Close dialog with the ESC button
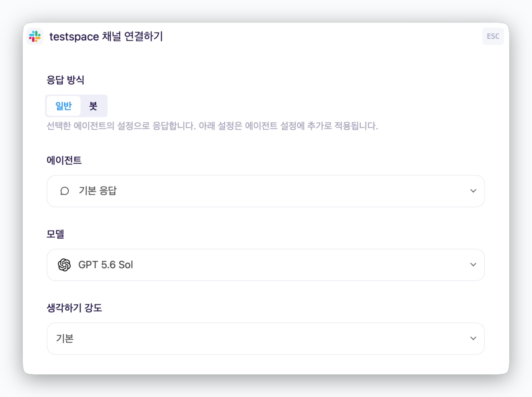Screen dimensions: 532x397 coord(493,36)
